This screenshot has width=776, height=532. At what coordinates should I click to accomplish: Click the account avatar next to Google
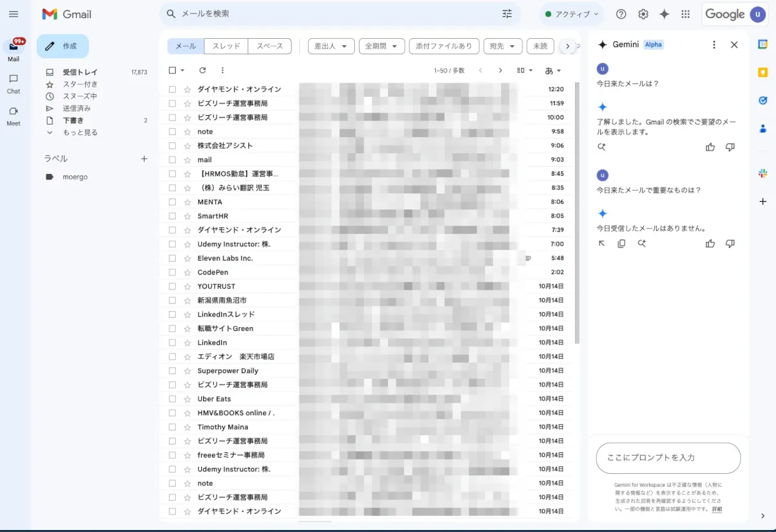pyautogui.click(x=757, y=14)
